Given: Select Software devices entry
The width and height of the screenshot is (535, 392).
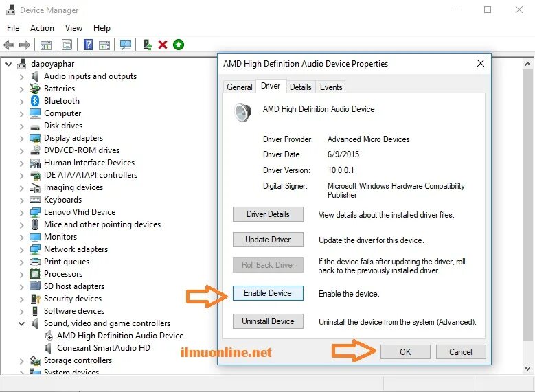Looking at the screenshot, I should pos(74,311).
